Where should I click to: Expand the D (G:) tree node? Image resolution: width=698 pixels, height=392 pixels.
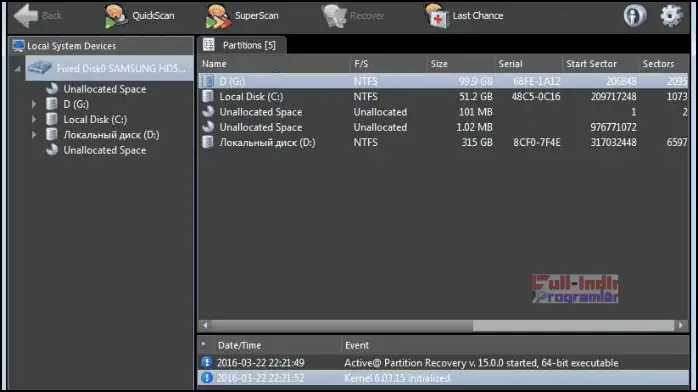coord(34,104)
